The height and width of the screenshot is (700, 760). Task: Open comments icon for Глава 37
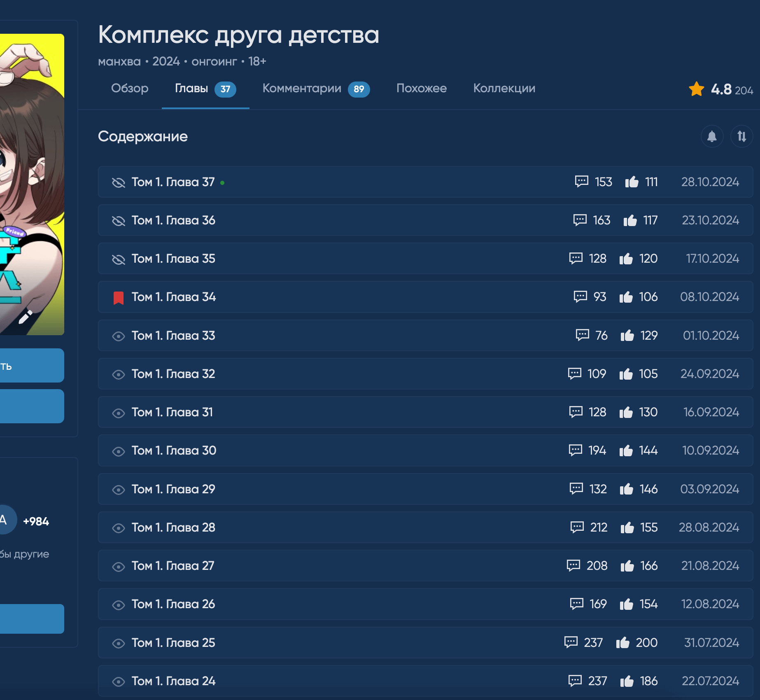click(581, 182)
